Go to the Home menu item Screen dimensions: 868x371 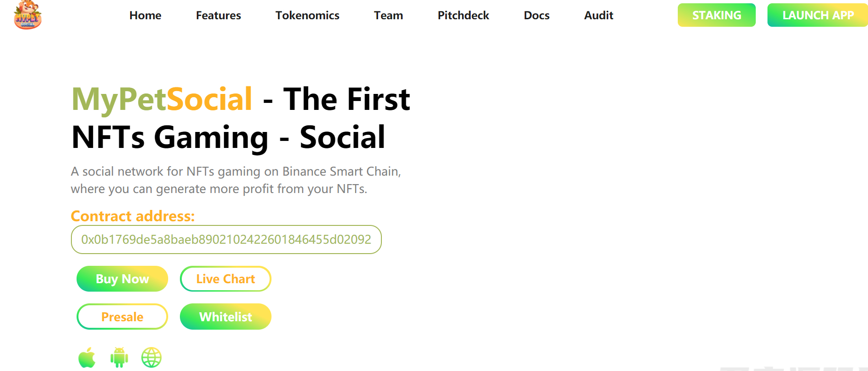[145, 15]
